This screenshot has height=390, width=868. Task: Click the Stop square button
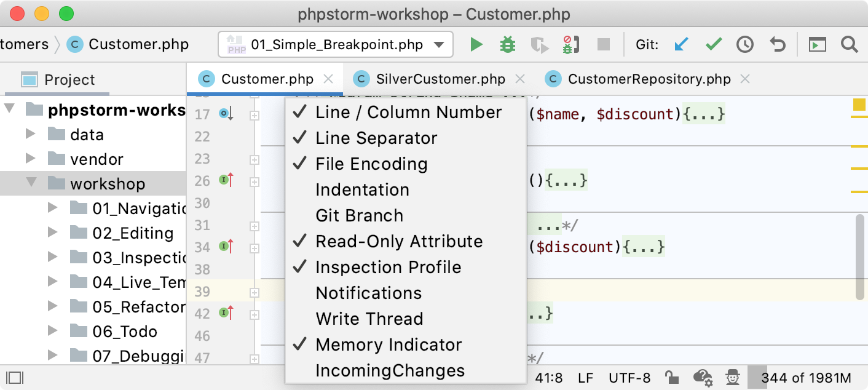click(604, 44)
